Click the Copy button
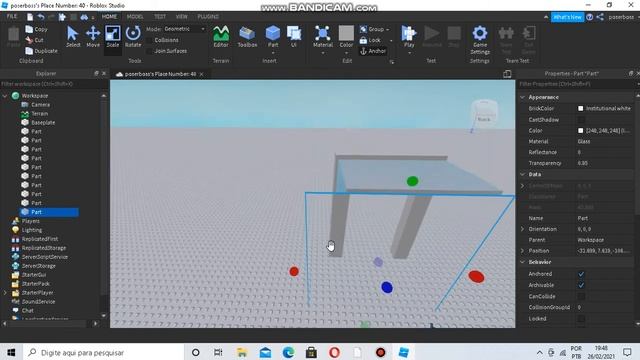This screenshot has width=640, height=360. (37, 29)
